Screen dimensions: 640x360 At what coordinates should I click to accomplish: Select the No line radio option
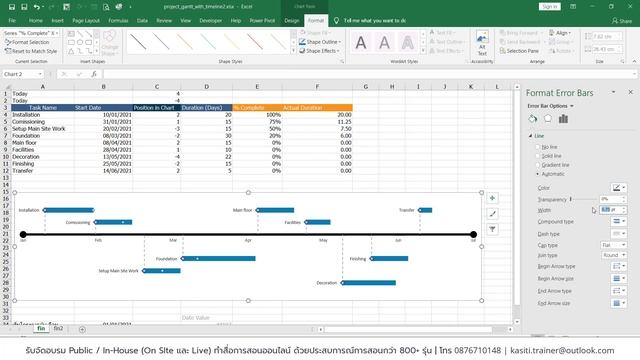(538, 147)
